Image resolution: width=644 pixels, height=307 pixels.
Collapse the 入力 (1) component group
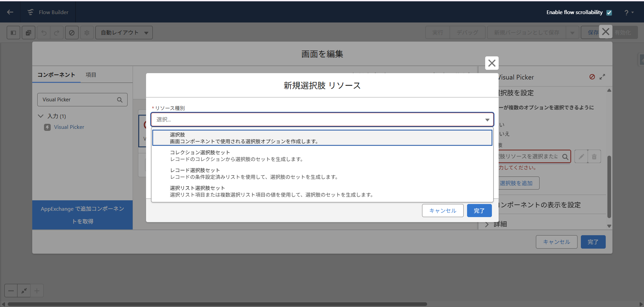[x=41, y=116]
